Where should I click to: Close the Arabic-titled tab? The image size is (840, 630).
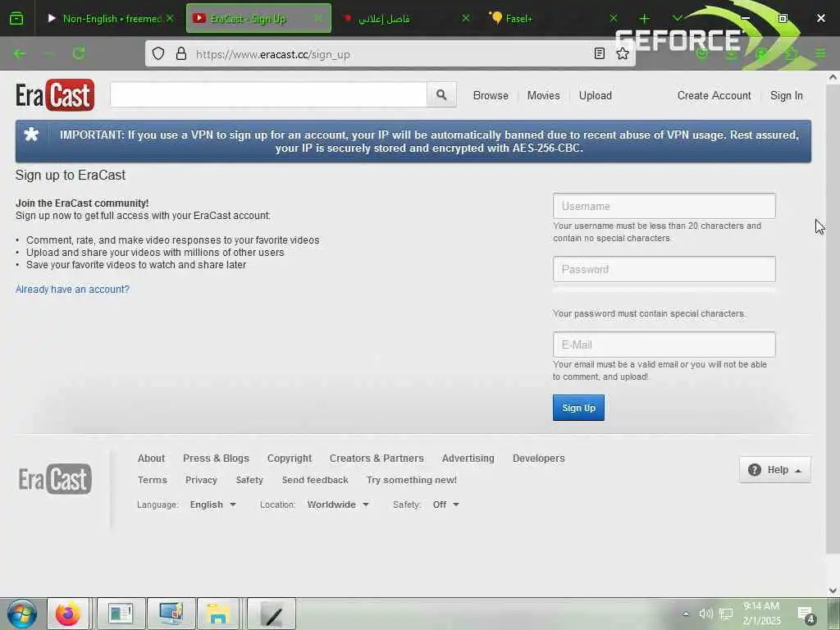pyautogui.click(x=466, y=18)
